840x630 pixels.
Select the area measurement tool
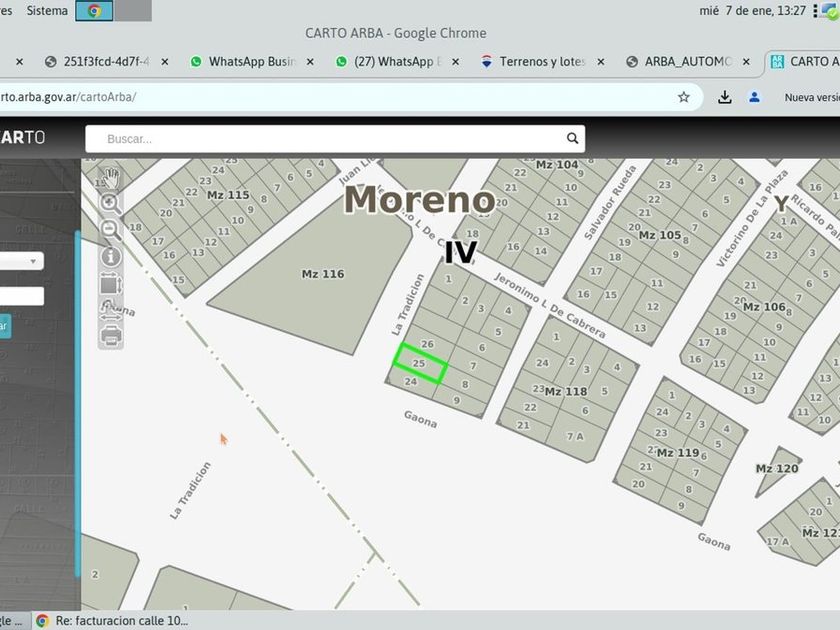[111, 284]
